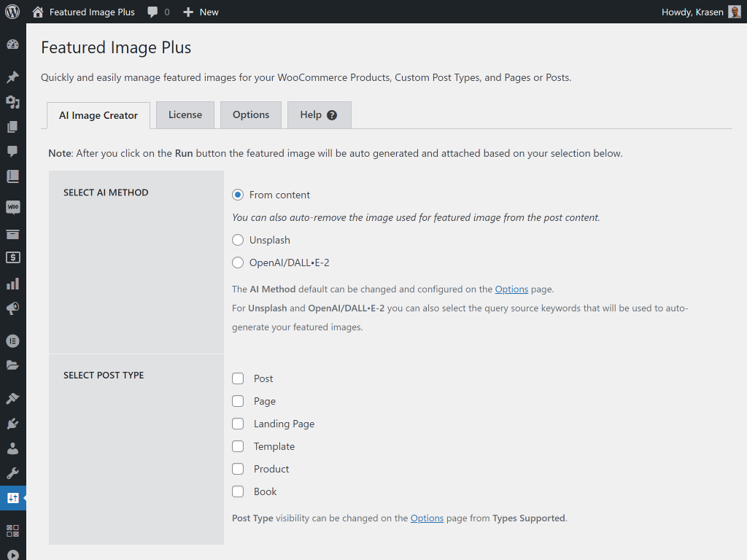The height and width of the screenshot is (560, 747).
Task: Click the text label 'Book'
Action: [265, 491]
